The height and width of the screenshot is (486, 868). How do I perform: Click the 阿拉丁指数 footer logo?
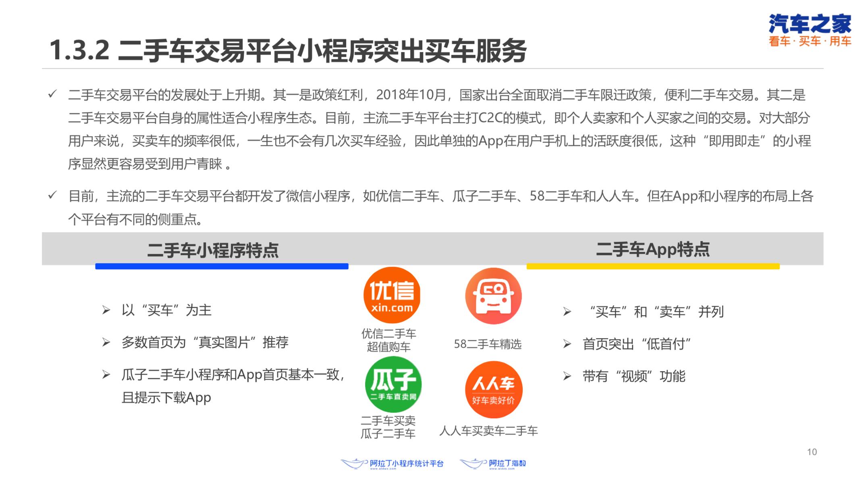point(493,464)
